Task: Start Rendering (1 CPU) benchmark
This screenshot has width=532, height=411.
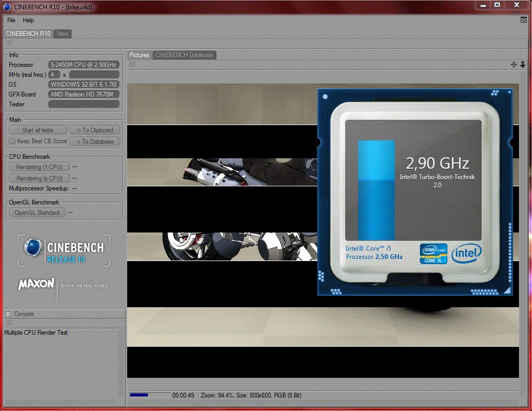Action: 39,167
